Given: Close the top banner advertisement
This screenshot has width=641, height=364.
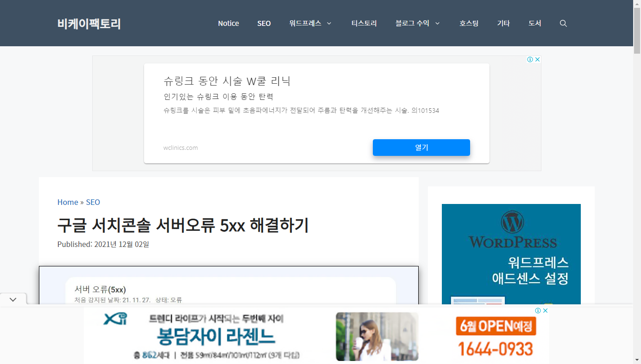Looking at the screenshot, I should click(x=537, y=59).
